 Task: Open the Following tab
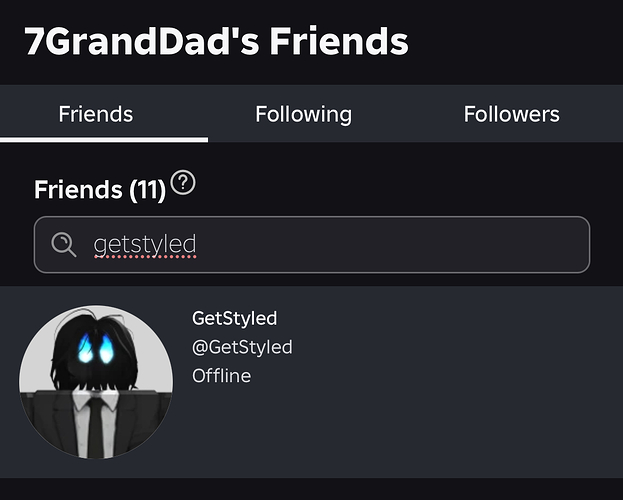(303, 114)
